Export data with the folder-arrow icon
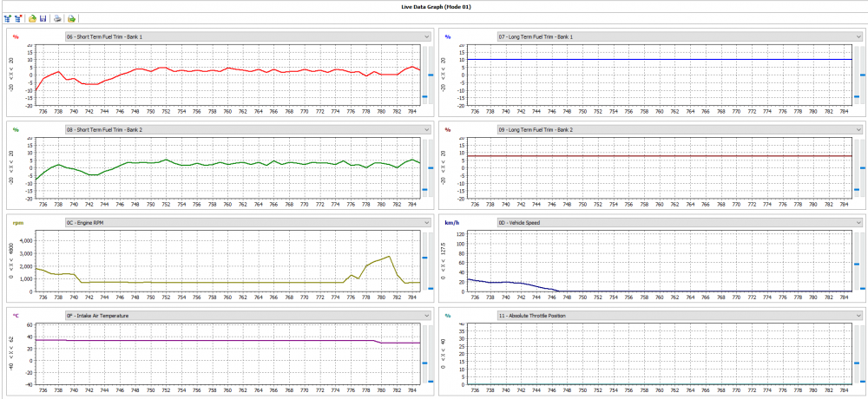This screenshot has height=399, width=868. click(71, 18)
